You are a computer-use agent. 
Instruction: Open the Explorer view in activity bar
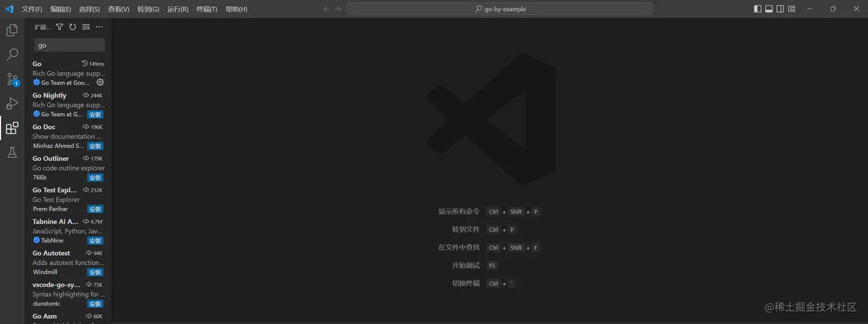12,30
